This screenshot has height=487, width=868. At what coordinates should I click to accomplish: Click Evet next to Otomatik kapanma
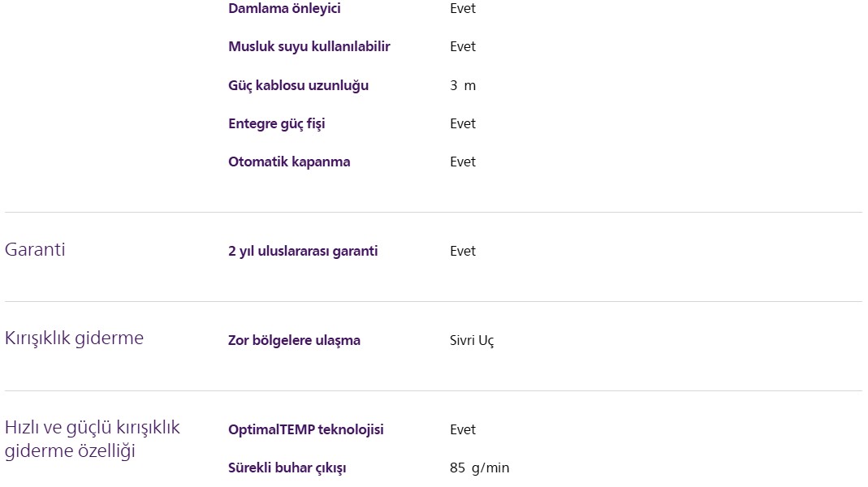463,162
